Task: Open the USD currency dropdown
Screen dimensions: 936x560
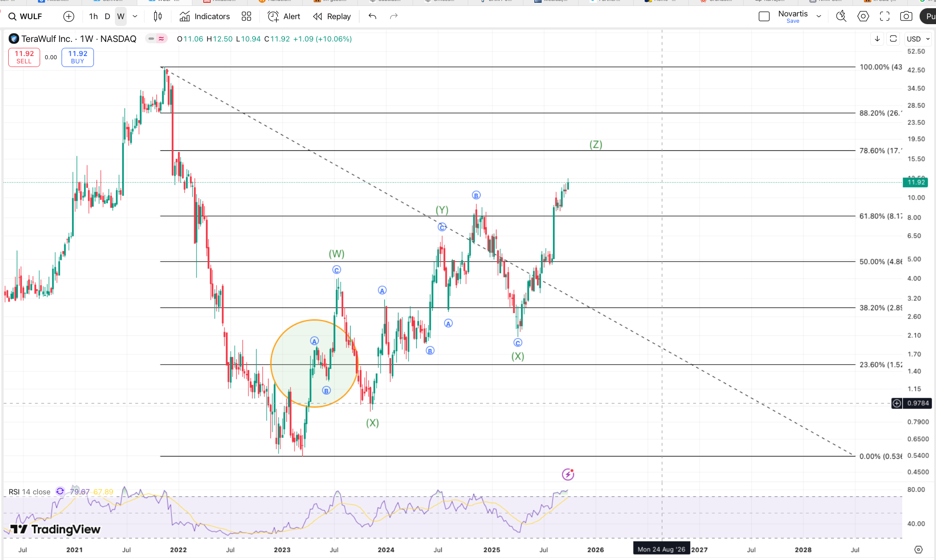Action: (x=918, y=39)
